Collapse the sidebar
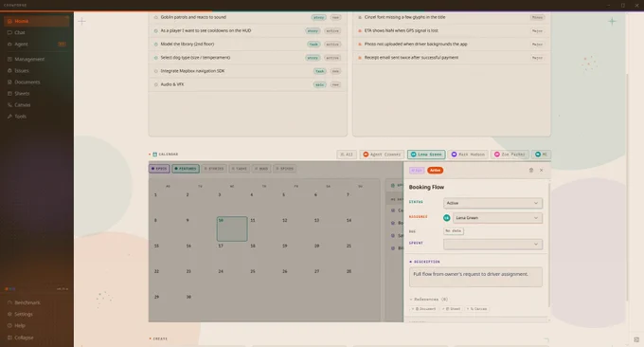644x347 pixels. click(x=36, y=338)
